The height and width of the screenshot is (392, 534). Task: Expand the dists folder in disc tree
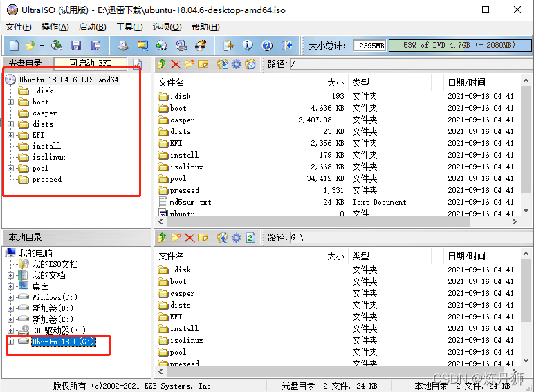[11, 124]
